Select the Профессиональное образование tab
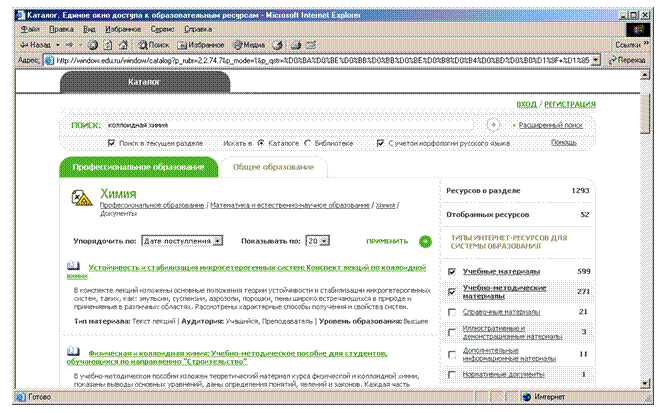Viewport: 666px width, 413px height. click(x=138, y=167)
